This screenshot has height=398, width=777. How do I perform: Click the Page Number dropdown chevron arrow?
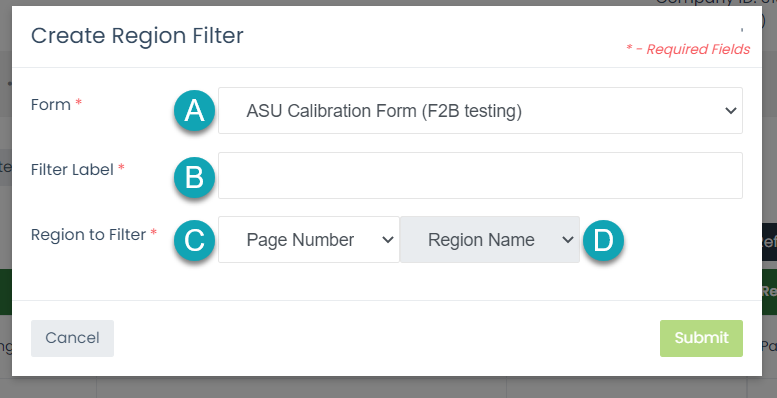coord(388,240)
